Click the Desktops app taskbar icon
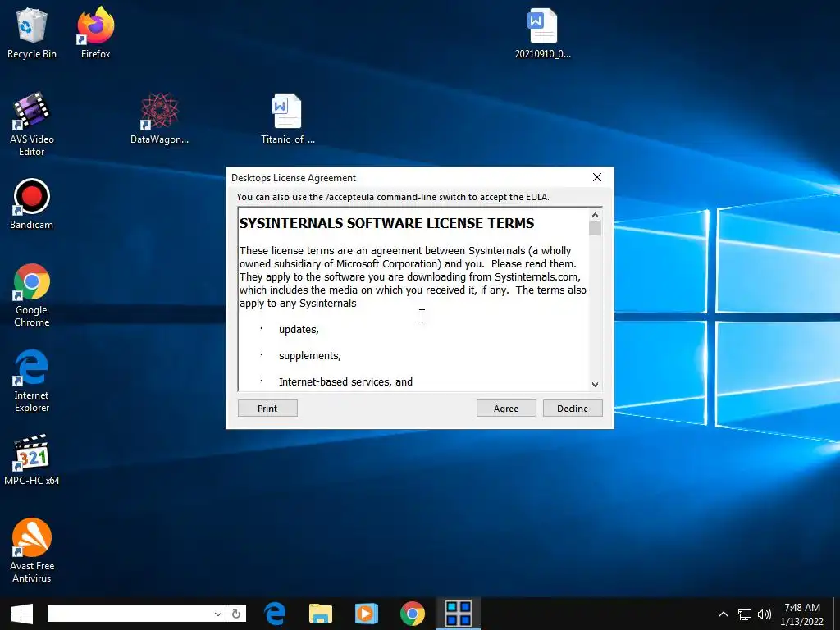This screenshot has width=840, height=630. coord(459,614)
